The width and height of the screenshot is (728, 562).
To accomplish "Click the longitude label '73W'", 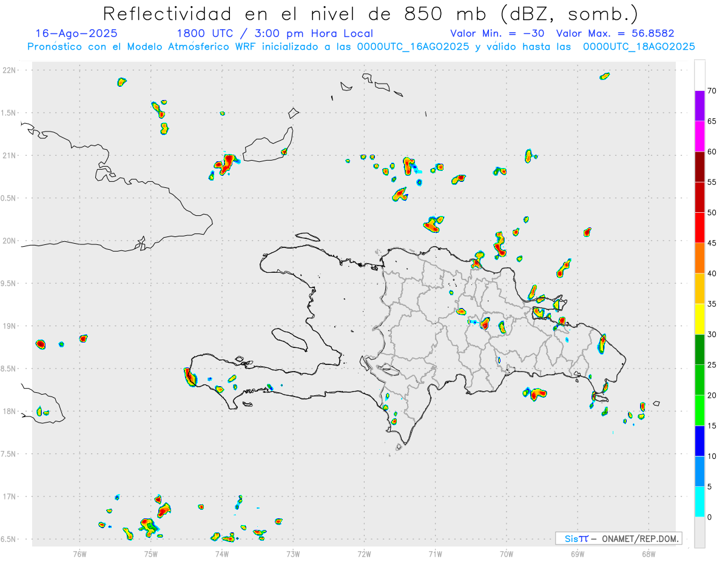I will pos(293,553).
